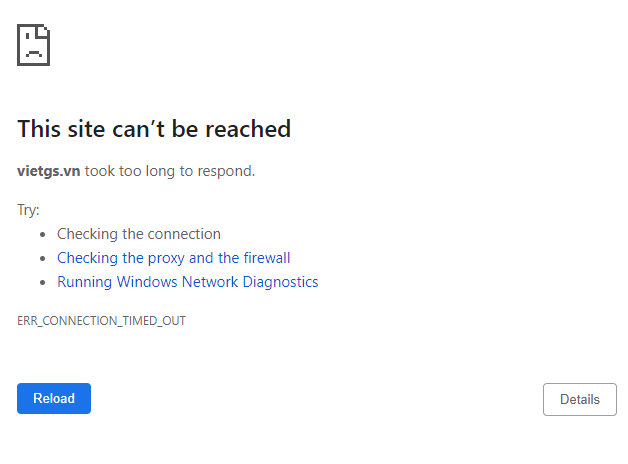Click the 'Try:' label

[28, 210]
